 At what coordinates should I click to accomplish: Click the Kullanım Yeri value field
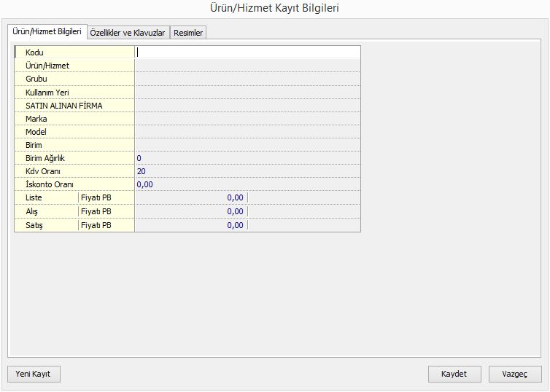click(248, 92)
